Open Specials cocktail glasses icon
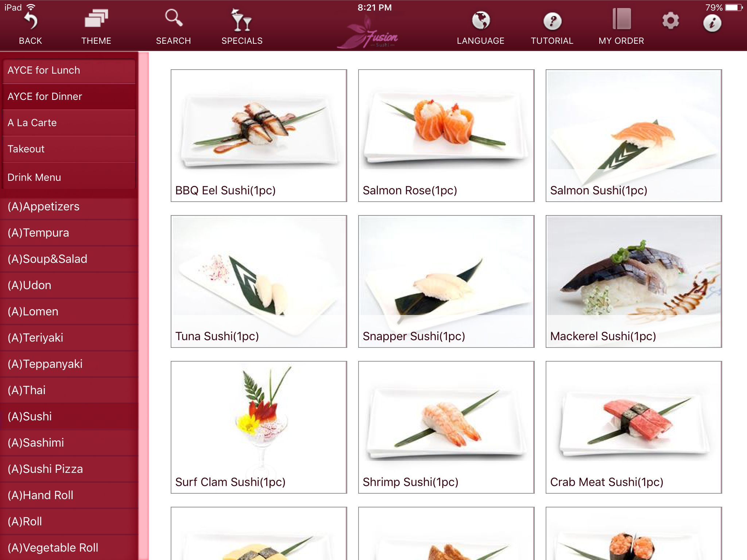The height and width of the screenshot is (560, 747). [241, 20]
